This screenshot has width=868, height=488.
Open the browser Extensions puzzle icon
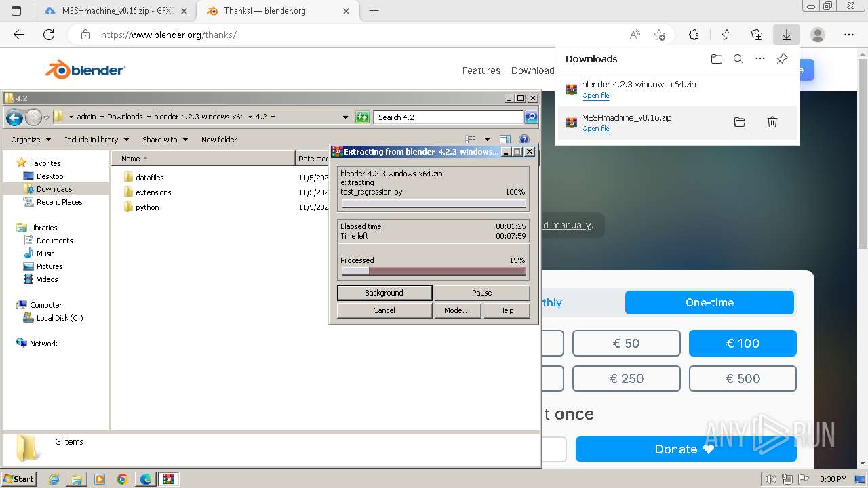tap(694, 35)
